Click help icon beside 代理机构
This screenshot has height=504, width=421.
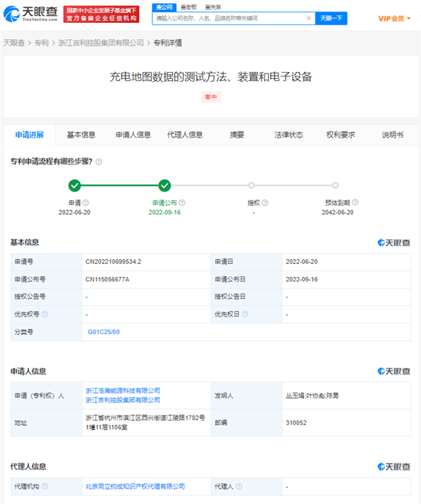point(45,486)
